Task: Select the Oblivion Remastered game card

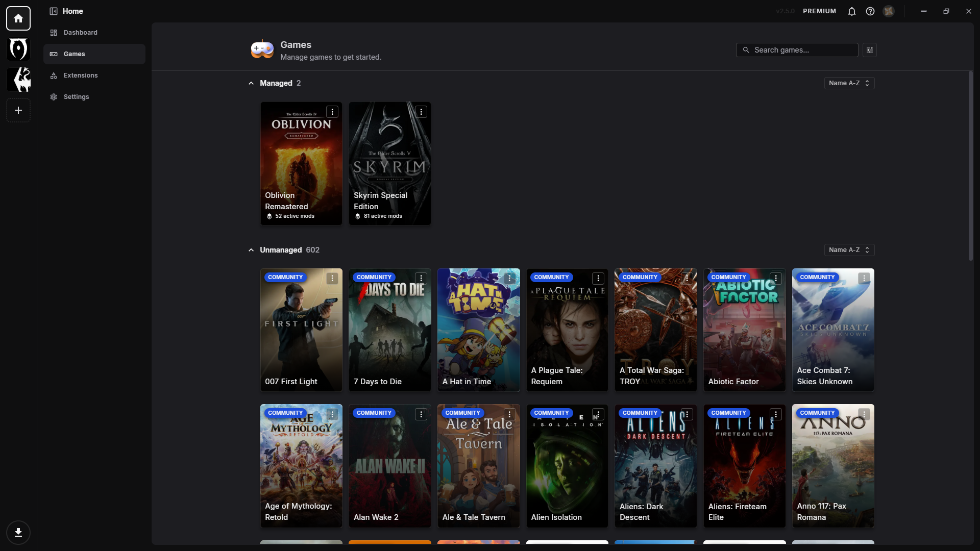Action: (301, 163)
